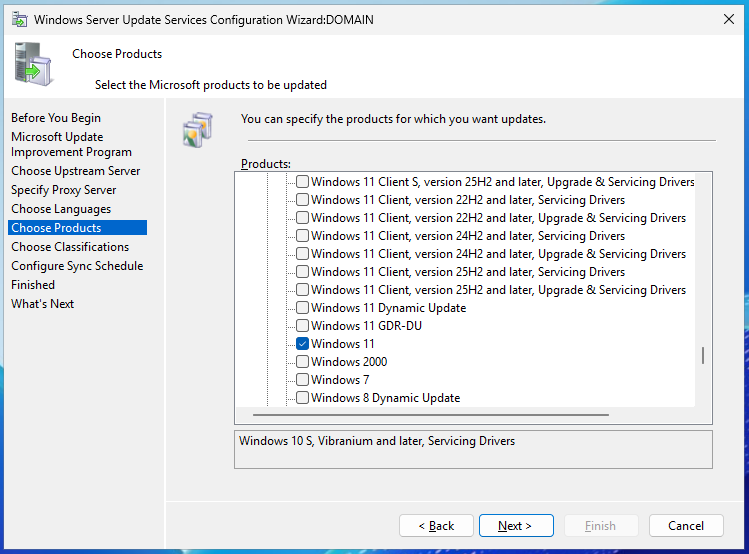749x554 pixels.
Task: Click the horizontal scrollbar of Products list
Action: (431, 415)
